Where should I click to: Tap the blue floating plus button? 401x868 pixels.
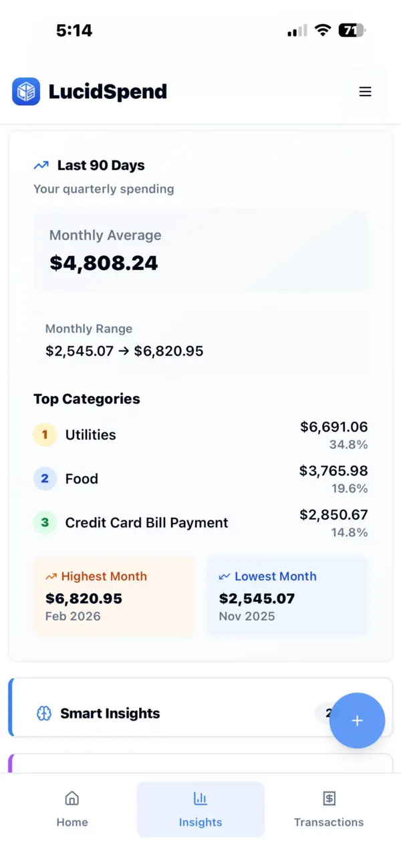point(357,721)
